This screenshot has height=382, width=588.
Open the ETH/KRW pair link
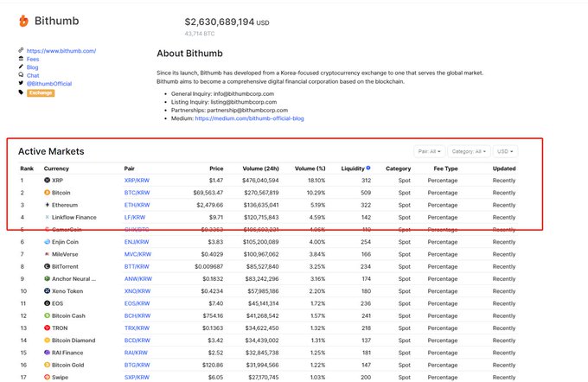[137, 205]
